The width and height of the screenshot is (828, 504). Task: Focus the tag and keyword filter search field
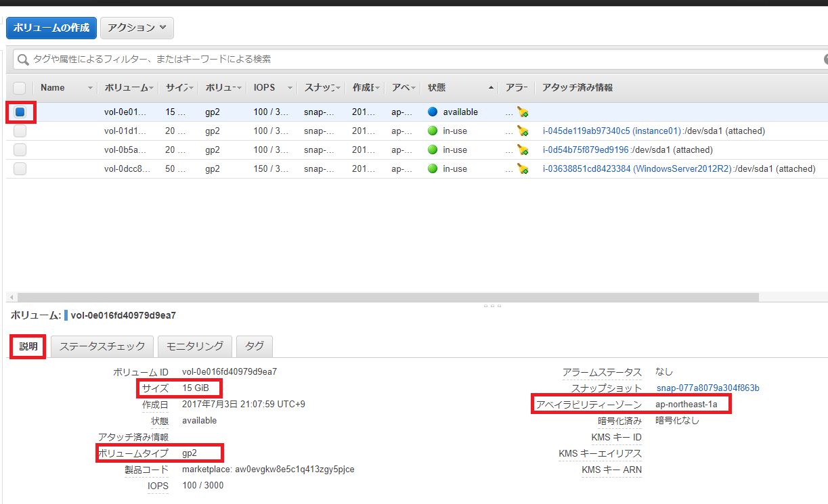420,60
